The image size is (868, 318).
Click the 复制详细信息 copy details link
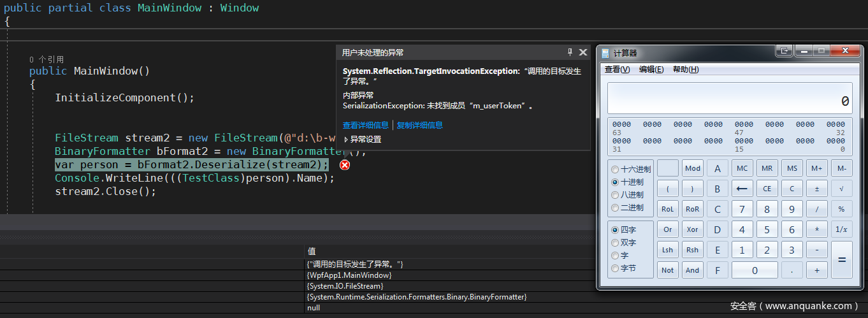coord(419,126)
